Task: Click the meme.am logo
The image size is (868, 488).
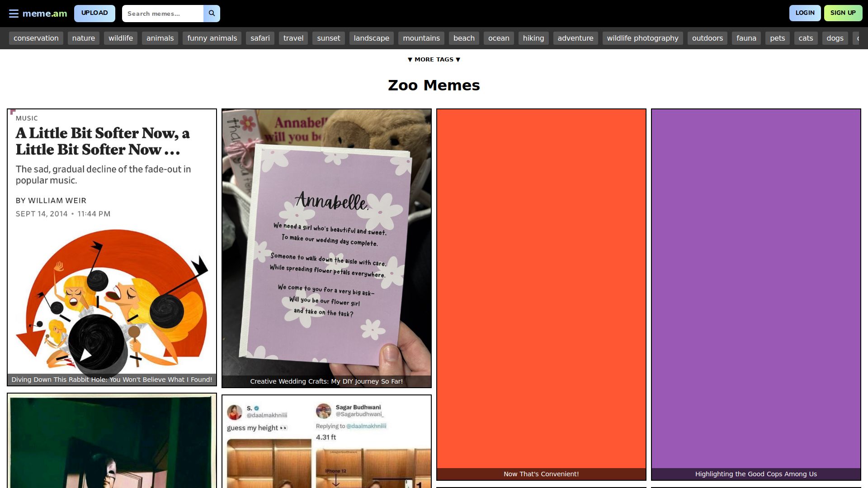Action: [x=45, y=14]
